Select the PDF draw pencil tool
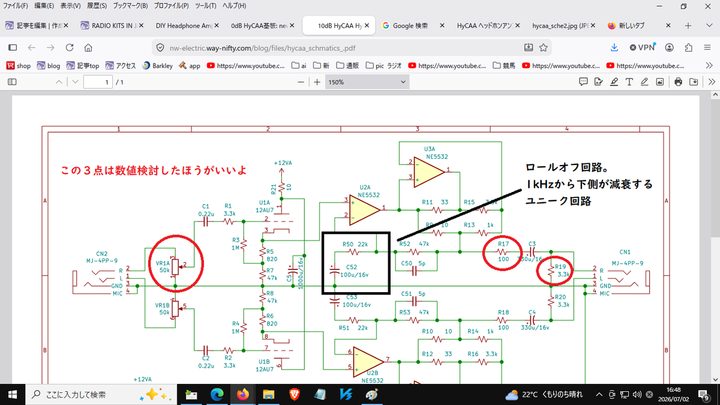Image resolution: width=720 pixels, height=405 pixels. click(x=644, y=82)
